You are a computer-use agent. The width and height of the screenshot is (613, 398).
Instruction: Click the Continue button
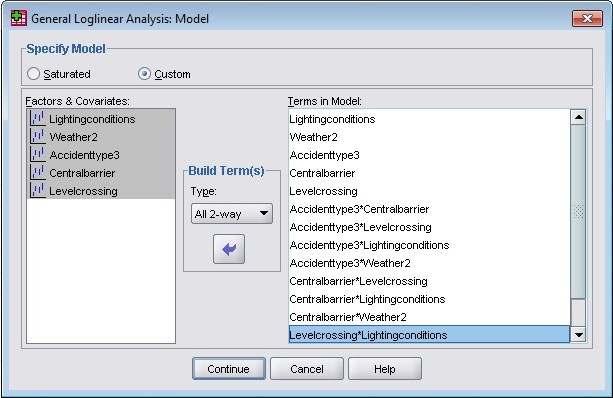229,369
